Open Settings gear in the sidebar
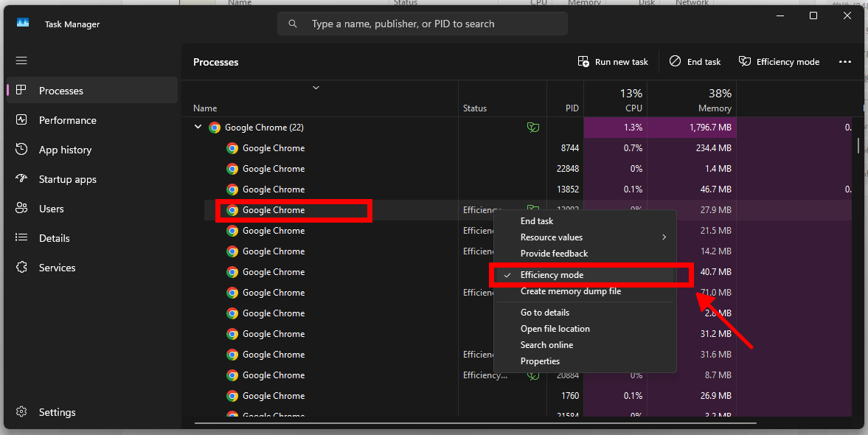Image resolution: width=868 pixels, height=435 pixels. [21, 412]
